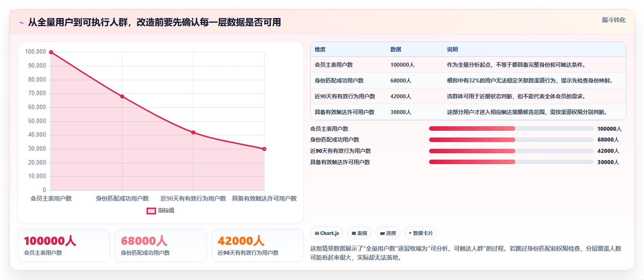Click x-axis label 身份匹配成功用户数
The width and height of the screenshot is (644, 280).
point(122,198)
